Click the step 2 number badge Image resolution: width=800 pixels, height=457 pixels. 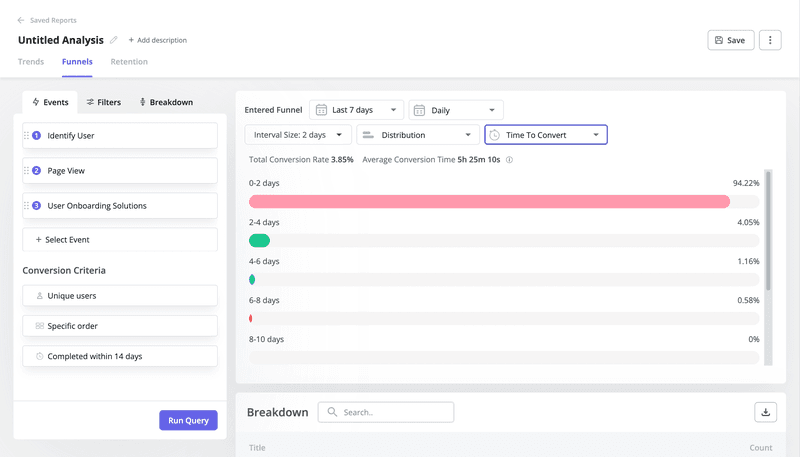37,170
